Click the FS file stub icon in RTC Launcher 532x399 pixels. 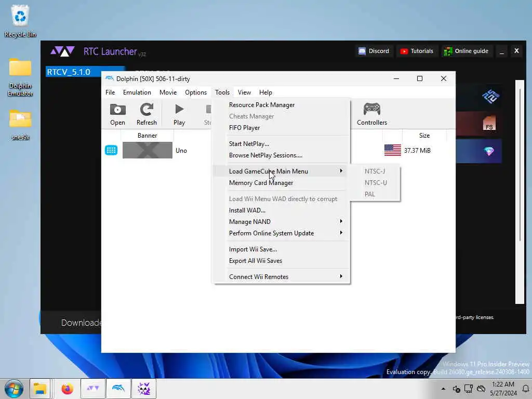(489, 124)
